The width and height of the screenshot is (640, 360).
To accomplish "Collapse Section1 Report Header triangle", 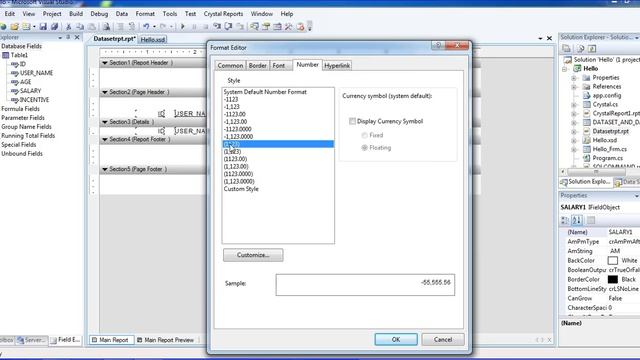I will click(x=104, y=63).
